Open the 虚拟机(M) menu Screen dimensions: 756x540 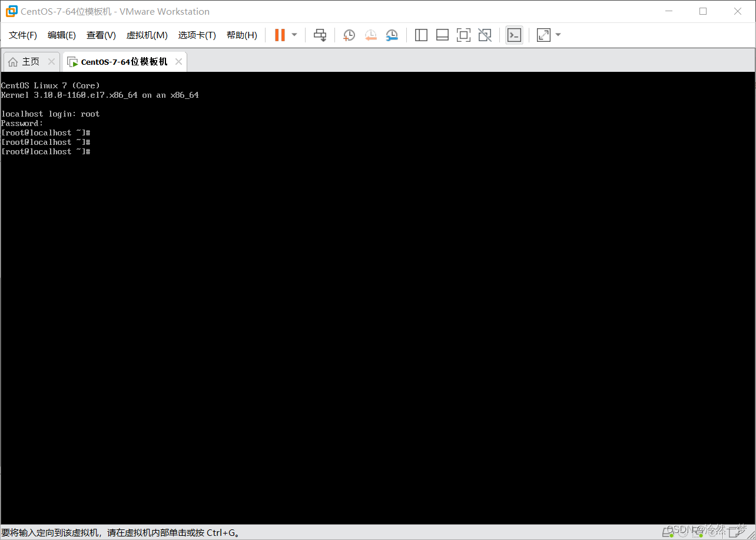coord(147,35)
